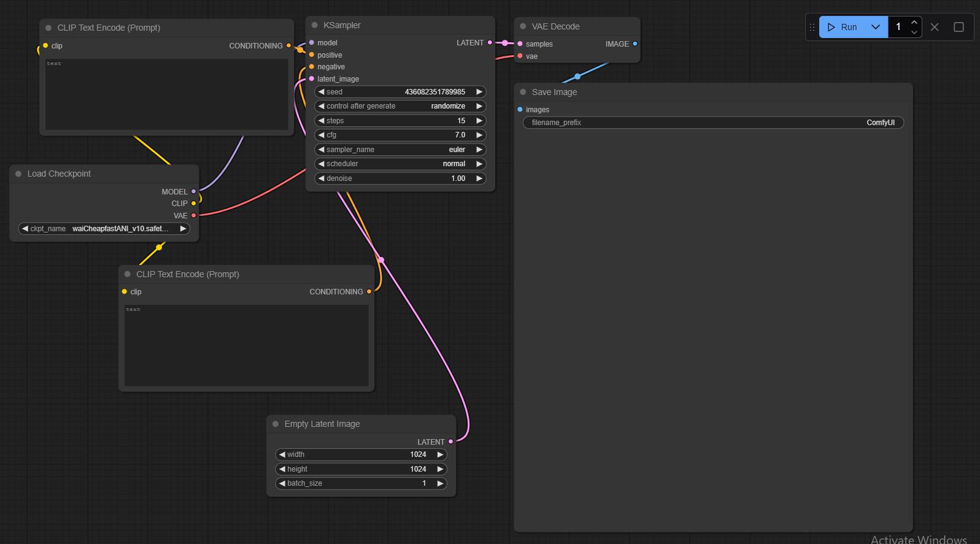Click the filename_prefix ComfyUI field
This screenshot has width=980, height=544.
pos(713,123)
